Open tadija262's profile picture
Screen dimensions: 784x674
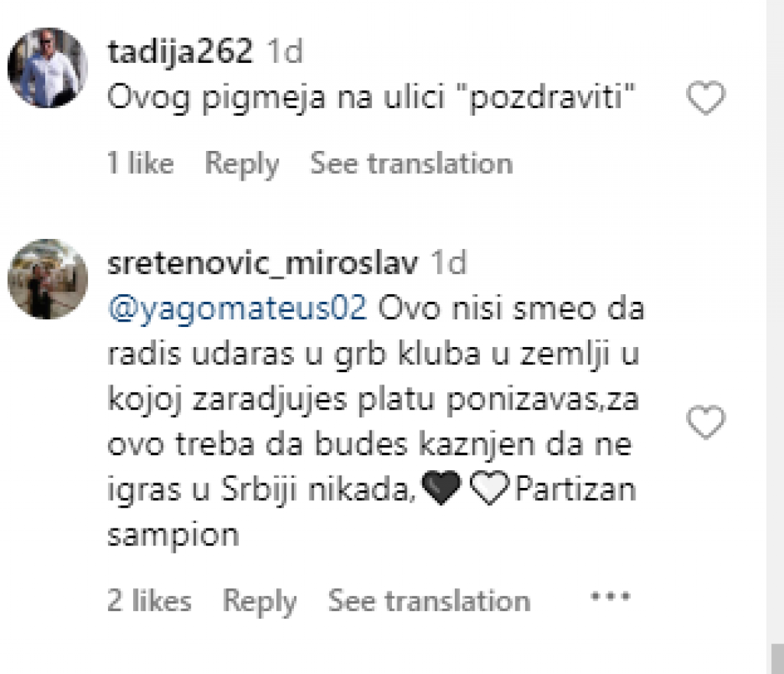click(47, 68)
